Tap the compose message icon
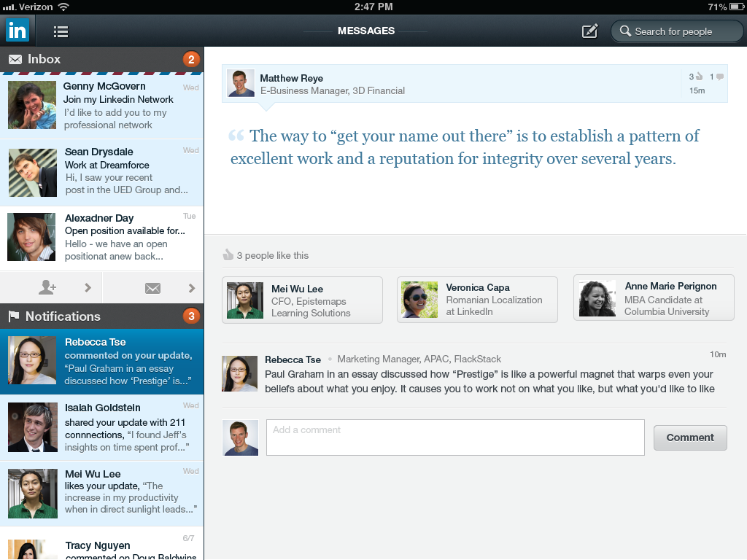The width and height of the screenshot is (747, 560). point(589,31)
